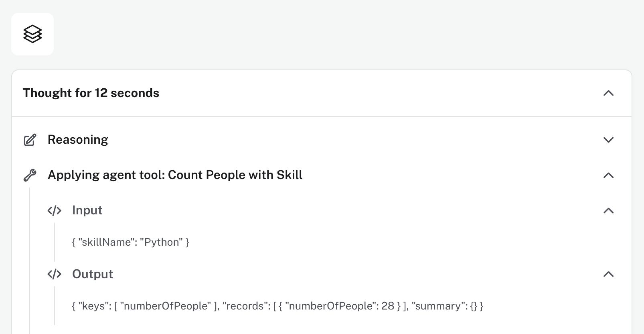Click the pencil icon beside Reasoning

[x=30, y=140]
